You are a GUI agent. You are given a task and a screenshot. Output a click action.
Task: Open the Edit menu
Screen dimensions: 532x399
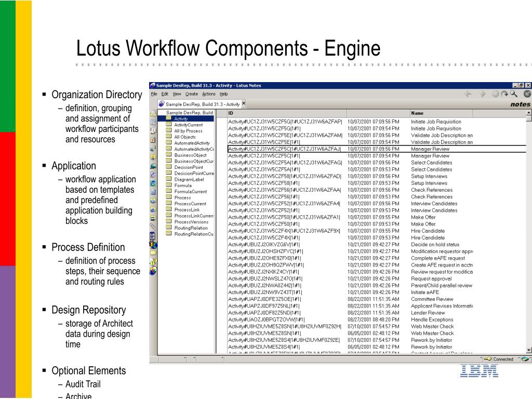click(165, 94)
